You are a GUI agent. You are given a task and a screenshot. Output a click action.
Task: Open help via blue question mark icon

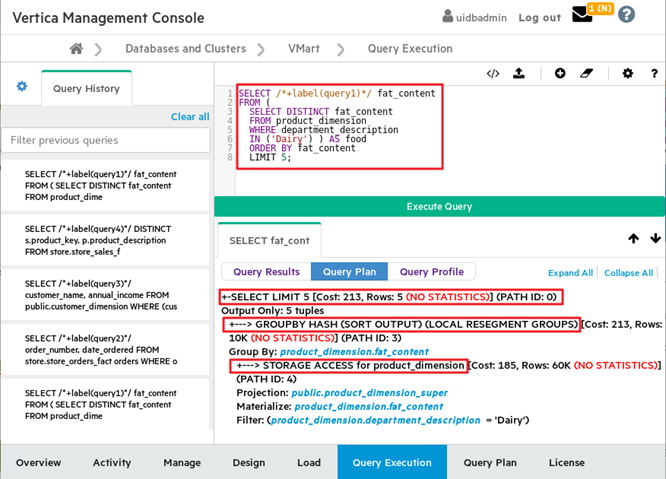point(626,15)
